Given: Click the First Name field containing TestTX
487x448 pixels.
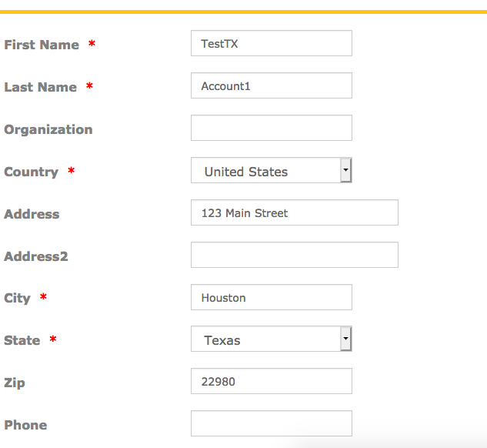Looking at the screenshot, I should point(272,43).
